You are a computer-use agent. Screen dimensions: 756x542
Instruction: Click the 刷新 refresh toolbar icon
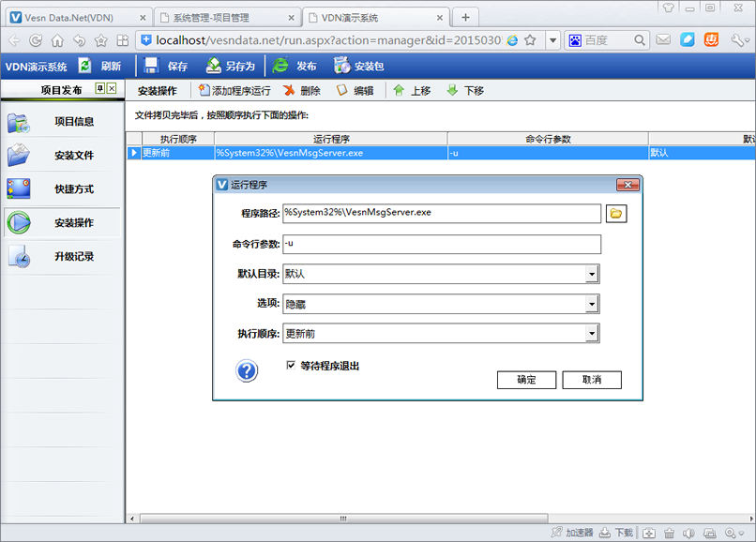coord(85,66)
